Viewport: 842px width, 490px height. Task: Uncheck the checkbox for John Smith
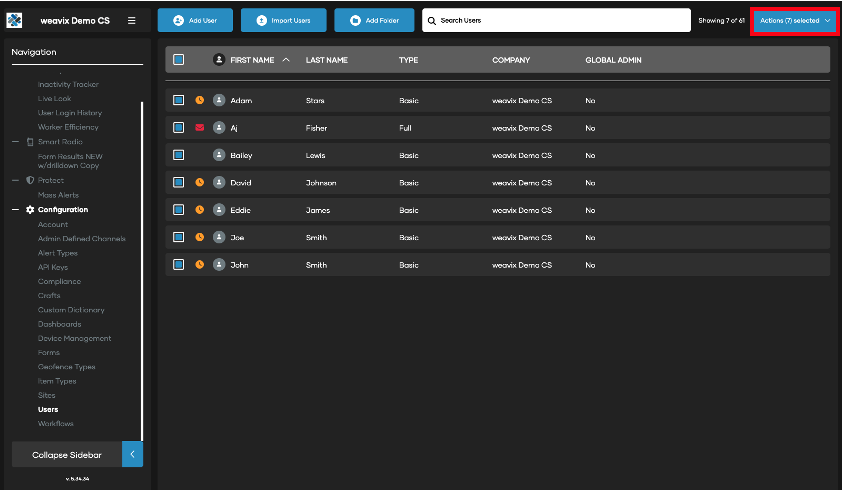tap(178, 265)
